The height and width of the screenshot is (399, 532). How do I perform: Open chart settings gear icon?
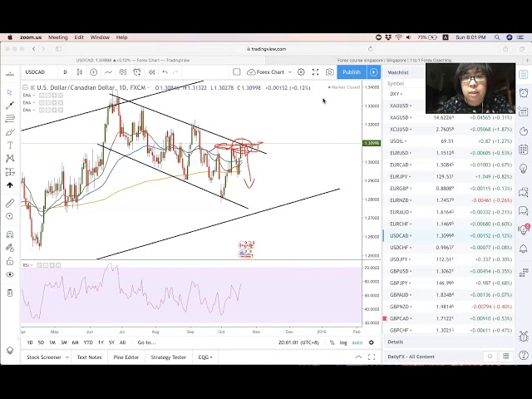click(x=301, y=72)
